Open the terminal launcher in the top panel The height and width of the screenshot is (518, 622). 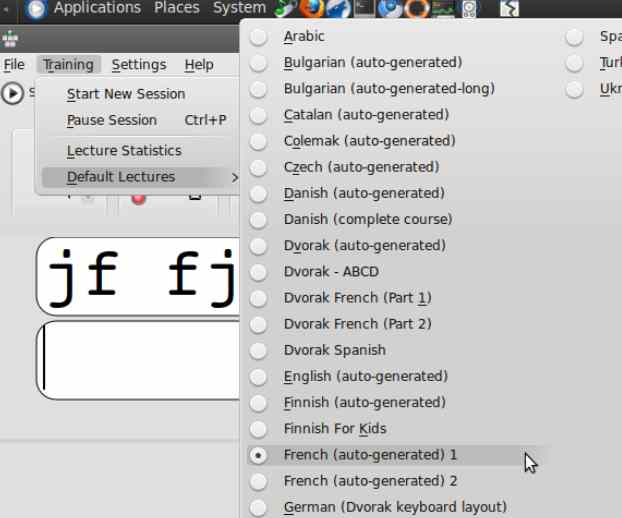[364, 8]
